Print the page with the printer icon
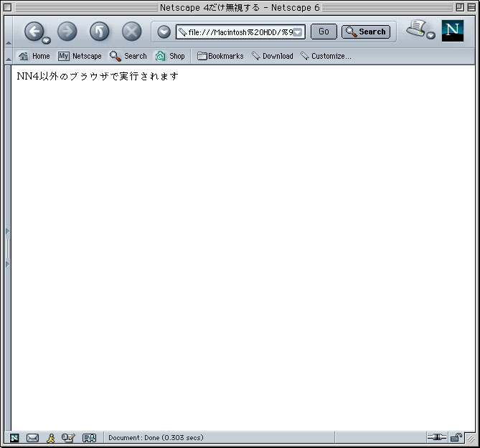Image resolution: width=480 pixels, height=448 pixels. (x=416, y=29)
